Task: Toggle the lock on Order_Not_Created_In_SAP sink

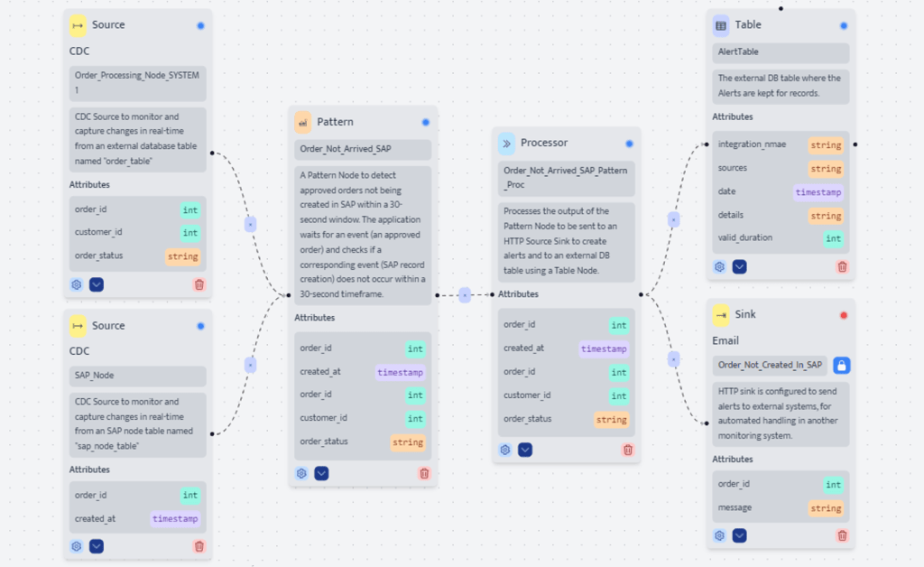Action: (x=843, y=365)
